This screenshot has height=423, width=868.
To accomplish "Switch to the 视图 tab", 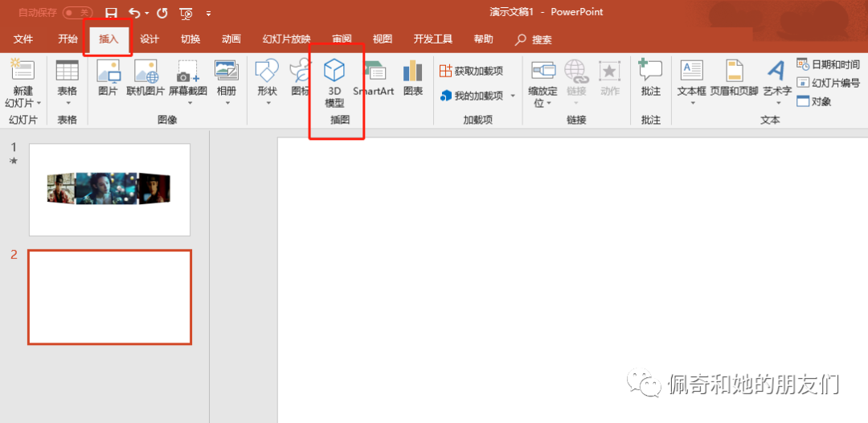I will [x=383, y=39].
